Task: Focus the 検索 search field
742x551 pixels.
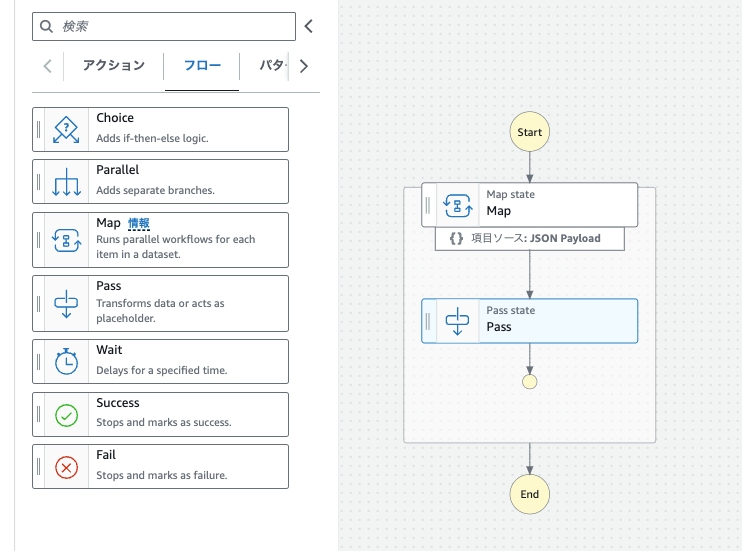Action: pyautogui.click(x=164, y=27)
